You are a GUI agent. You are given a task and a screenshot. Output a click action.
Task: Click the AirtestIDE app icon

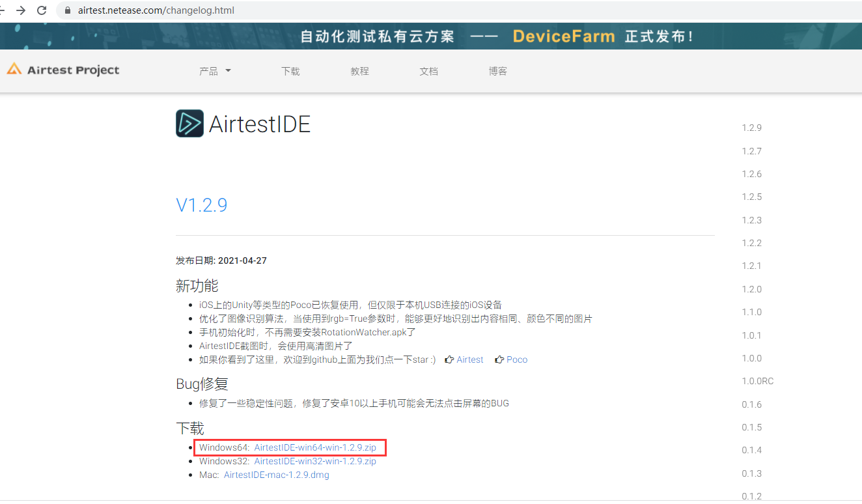coord(189,123)
